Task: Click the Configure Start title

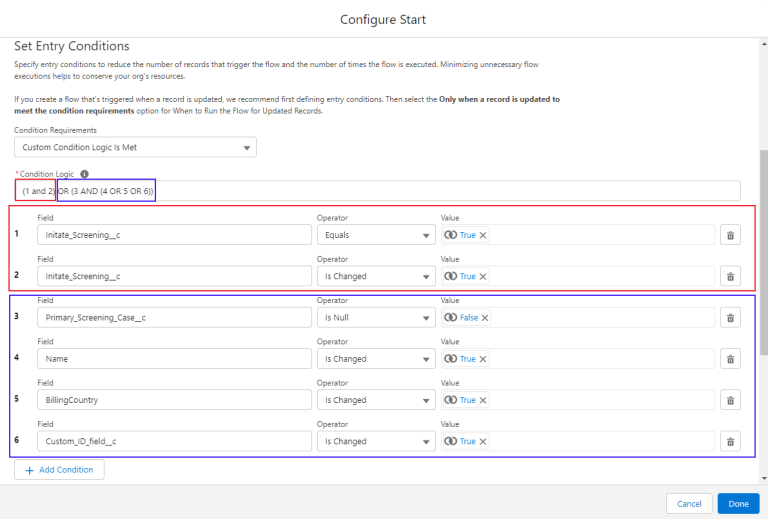Action: tap(383, 20)
